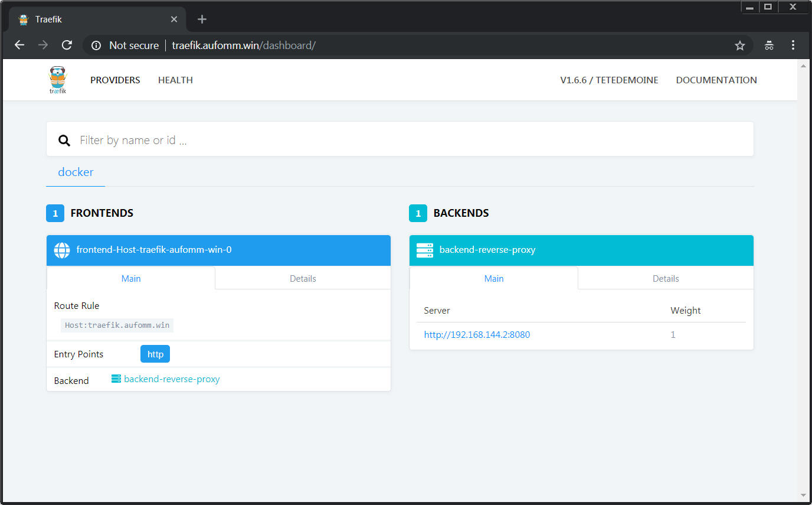Open a new browser tab
812x505 pixels.
click(x=202, y=19)
